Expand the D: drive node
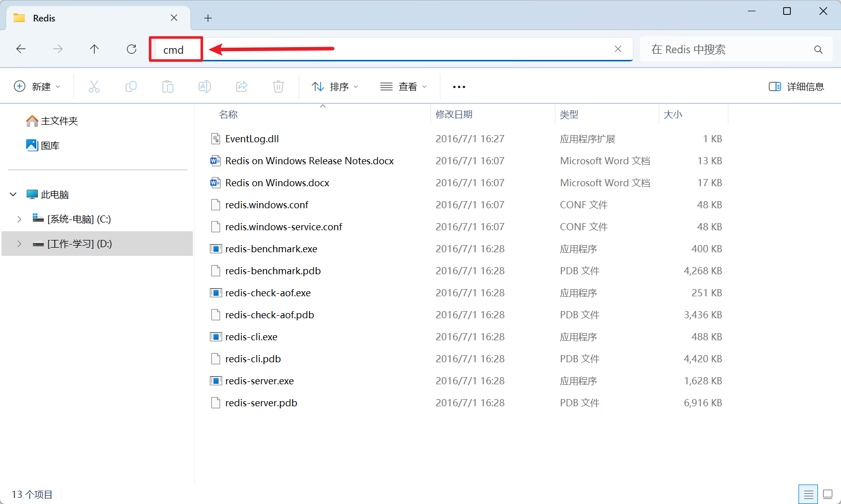This screenshot has width=841, height=504. tap(19, 244)
